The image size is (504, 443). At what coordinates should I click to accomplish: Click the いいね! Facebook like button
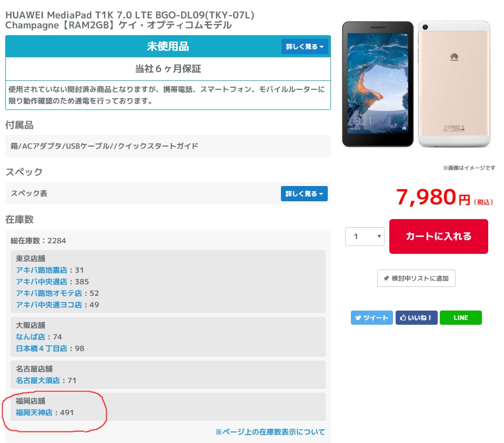pyautogui.click(x=416, y=317)
